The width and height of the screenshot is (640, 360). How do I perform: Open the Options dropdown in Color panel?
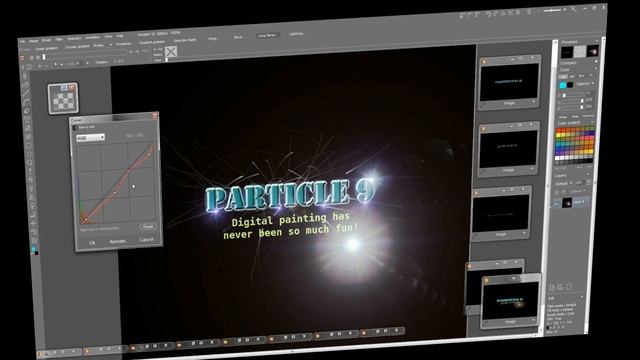(x=585, y=84)
